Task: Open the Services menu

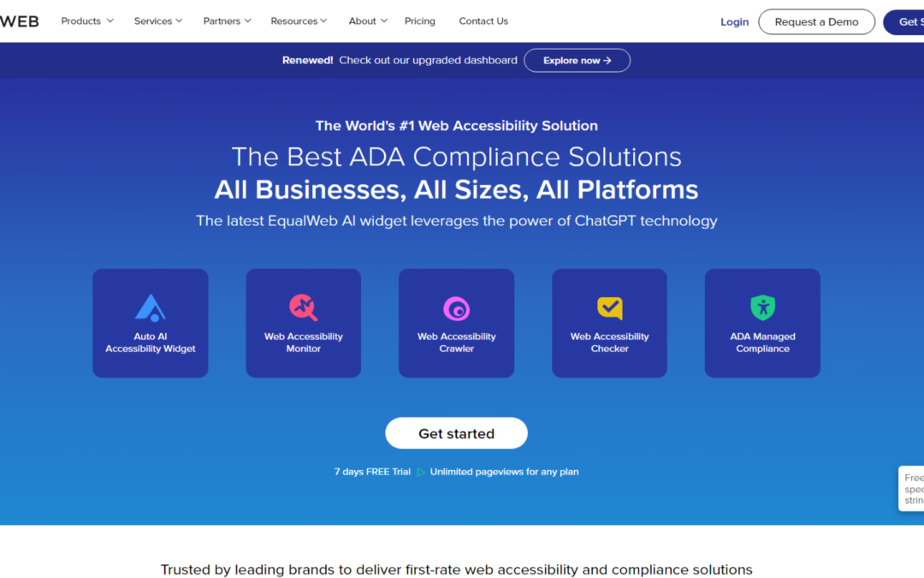Action: [158, 21]
